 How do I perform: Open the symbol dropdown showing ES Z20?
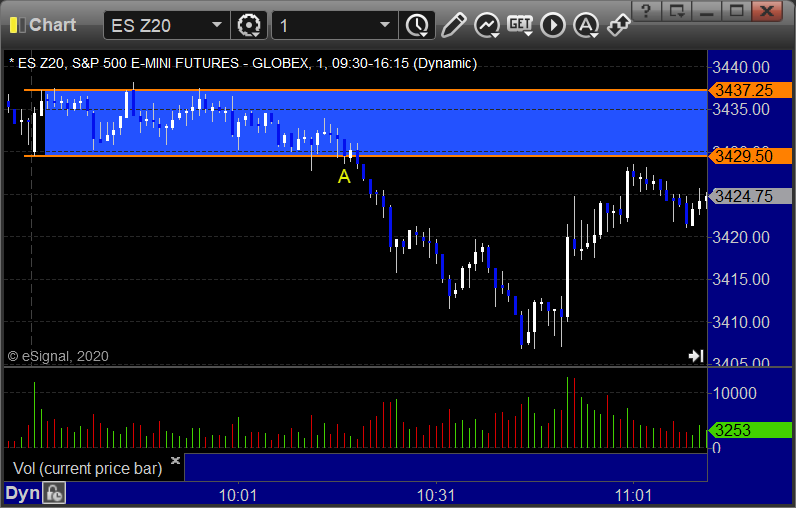166,25
